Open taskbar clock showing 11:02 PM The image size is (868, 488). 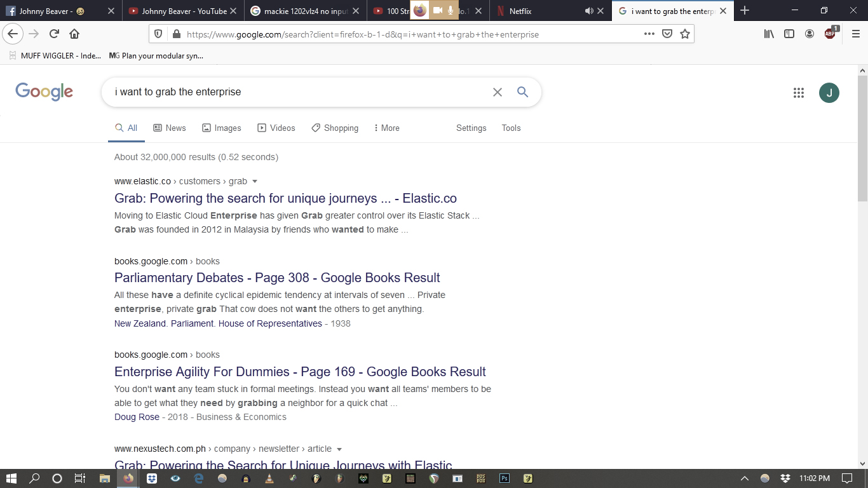click(815, 478)
